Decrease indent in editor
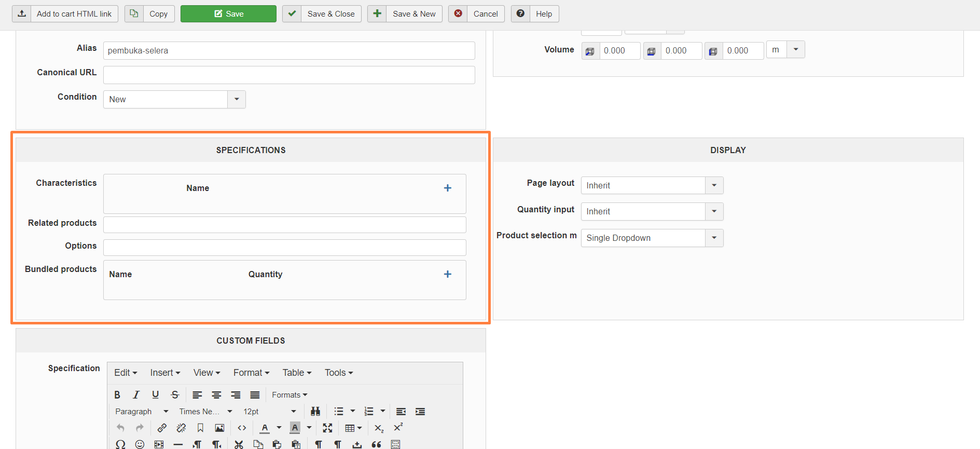The height and width of the screenshot is (449, 980). point(401,412)
